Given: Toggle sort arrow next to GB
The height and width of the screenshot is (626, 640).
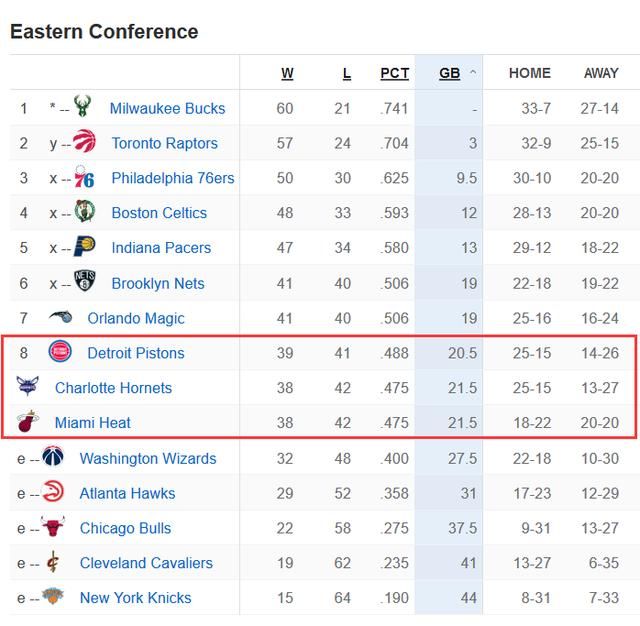Looking at the screenshot, I should (x=473, y=72).
